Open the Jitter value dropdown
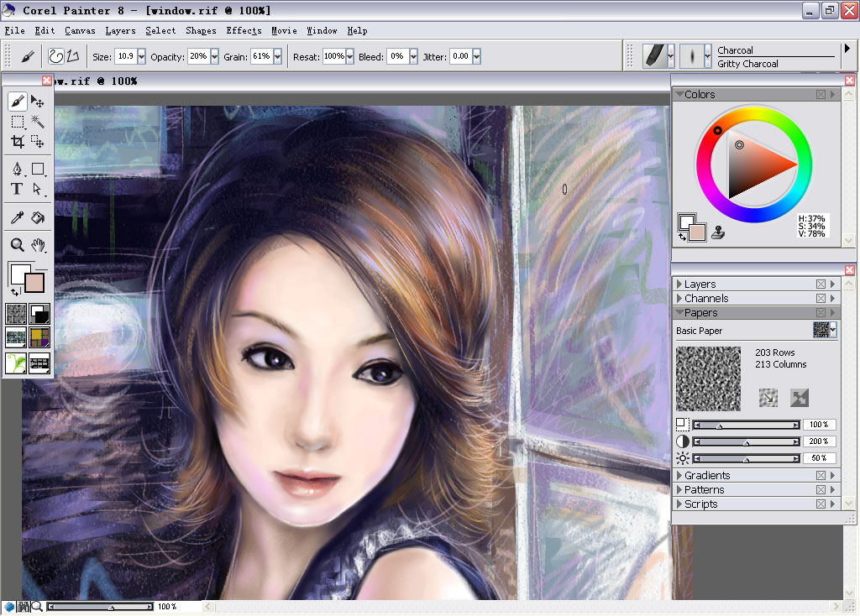860x616 pixels. (x=477, y=56)
